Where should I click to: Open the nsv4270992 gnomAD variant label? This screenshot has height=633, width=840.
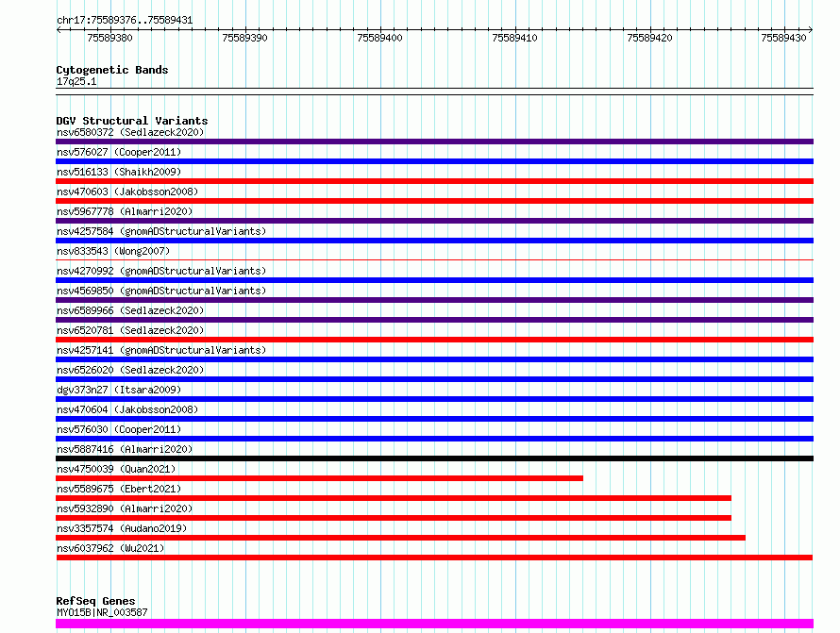[161, 271]
